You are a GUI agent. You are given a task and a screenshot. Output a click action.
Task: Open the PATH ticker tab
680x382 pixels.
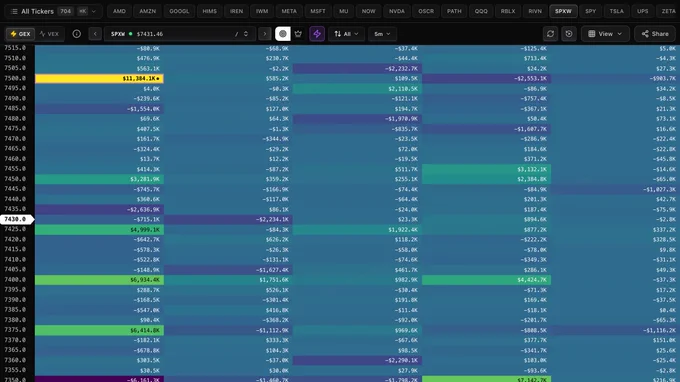click(x=454, y=11)
